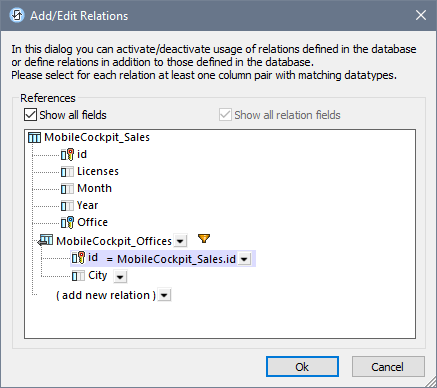Click the orange filter funnel icon
This screenshot has width=437, height=388.
point(204,238)
